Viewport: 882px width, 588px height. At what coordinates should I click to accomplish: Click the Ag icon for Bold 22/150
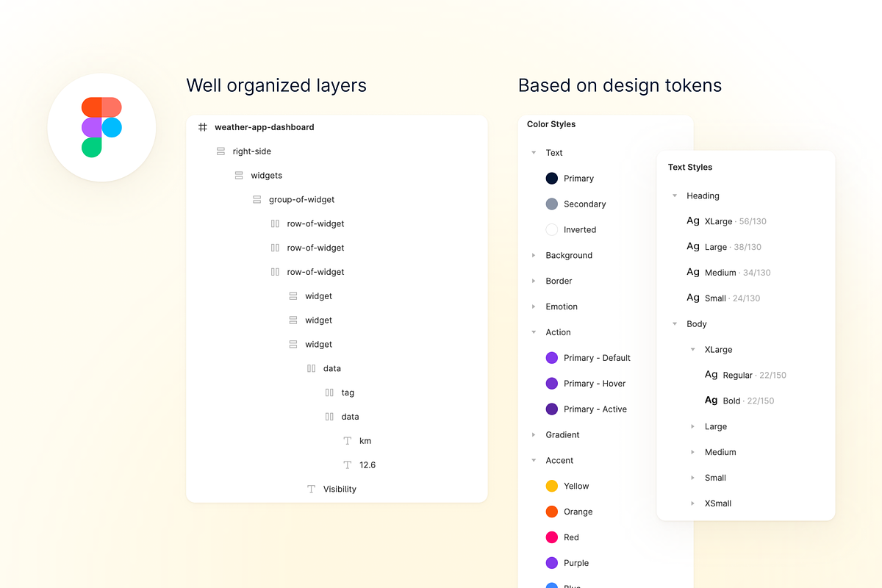[x=711, y=401]
